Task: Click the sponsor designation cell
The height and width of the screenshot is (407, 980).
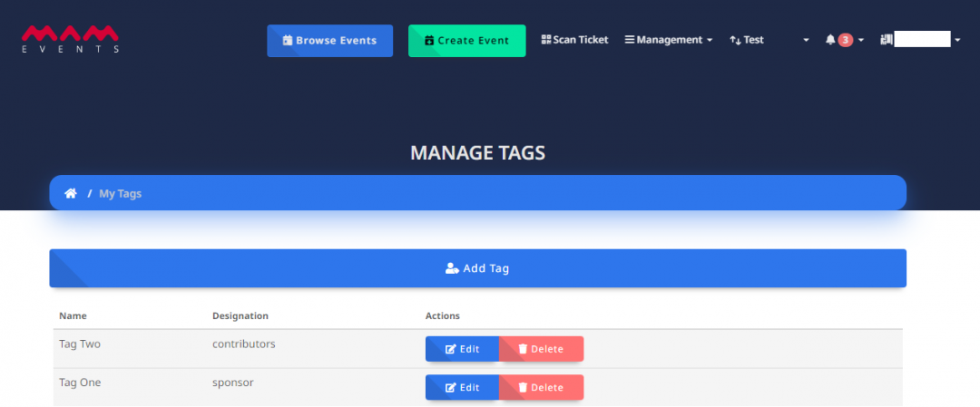Action: click(x=232, y=382)
